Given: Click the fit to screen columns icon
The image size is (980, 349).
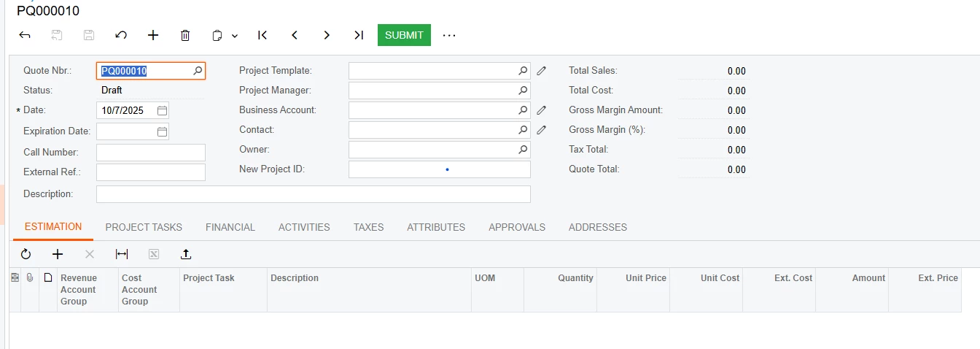Looking at the screenshot, I should [122, 254].
